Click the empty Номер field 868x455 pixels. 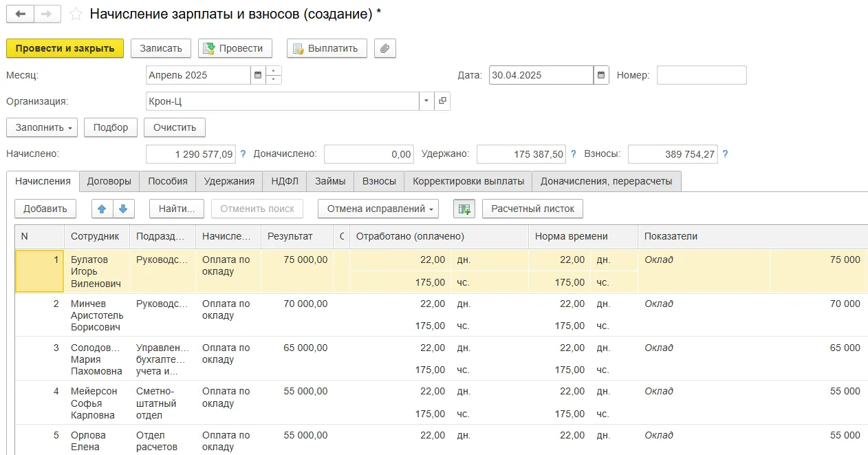click(x=702, y=75)
